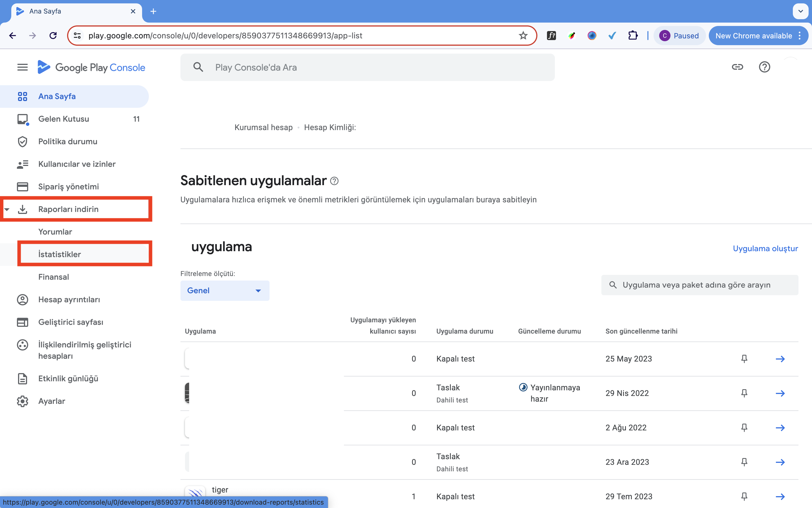The width and height of the screenshot is (812, 508).
Task: Open Finansal reports sub-item
Action: point(74,277)
